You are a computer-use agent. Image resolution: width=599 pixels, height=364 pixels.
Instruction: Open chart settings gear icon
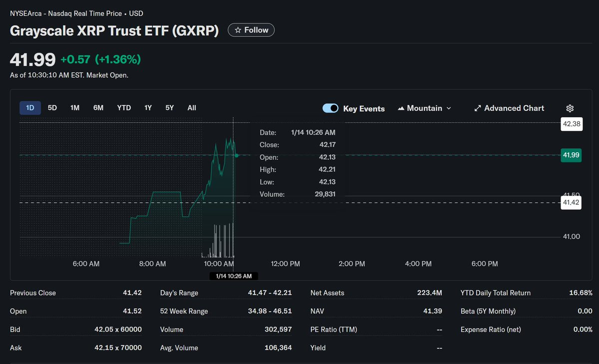pyautogui.click(x=570, y=108)
